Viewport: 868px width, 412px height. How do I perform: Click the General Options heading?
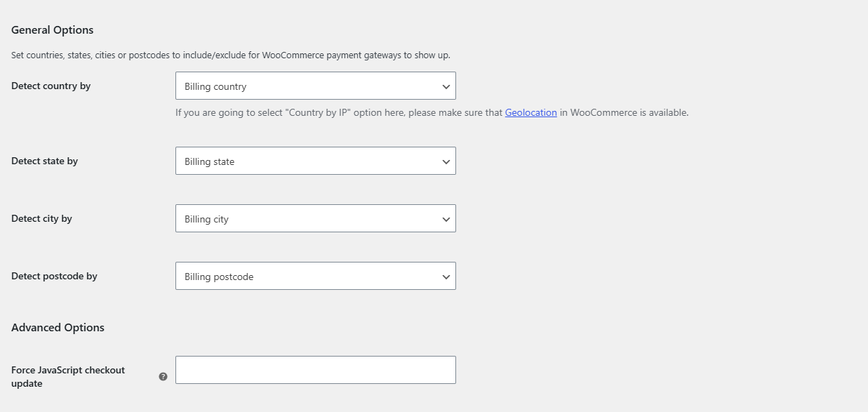click(53, 30)
